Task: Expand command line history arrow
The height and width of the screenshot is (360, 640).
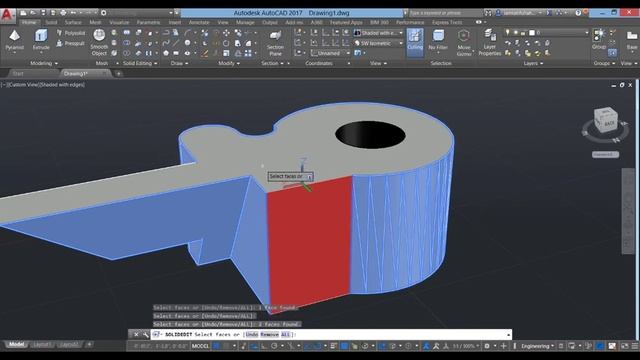Action: pyautogui.click(x=508, y=335)
